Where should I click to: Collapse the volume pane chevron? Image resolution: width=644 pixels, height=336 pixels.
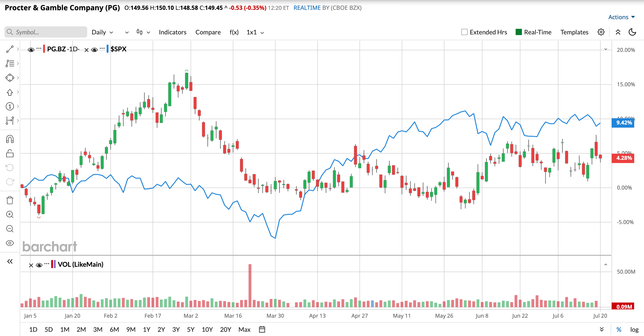pos(606,265)
